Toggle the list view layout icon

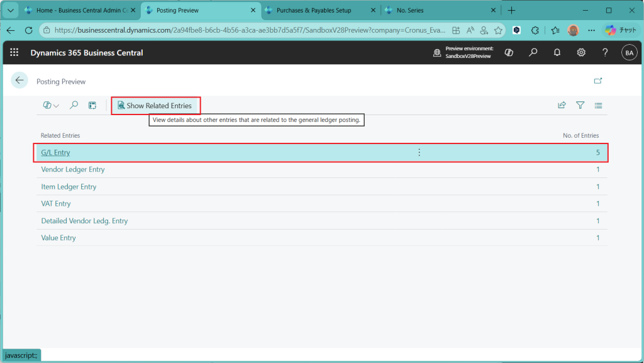pos(598,106)
